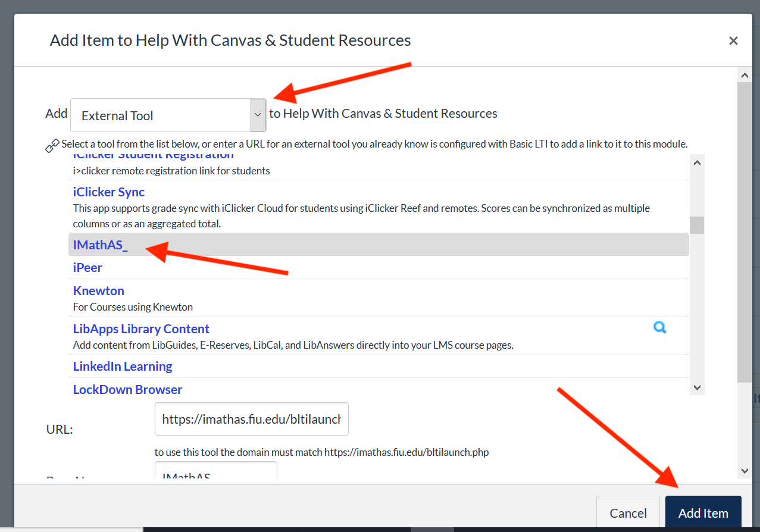Screen dimensions: 760x532
Task: Close the Add Item dialog
Action: pyautogui.click(x=733, y=40)
